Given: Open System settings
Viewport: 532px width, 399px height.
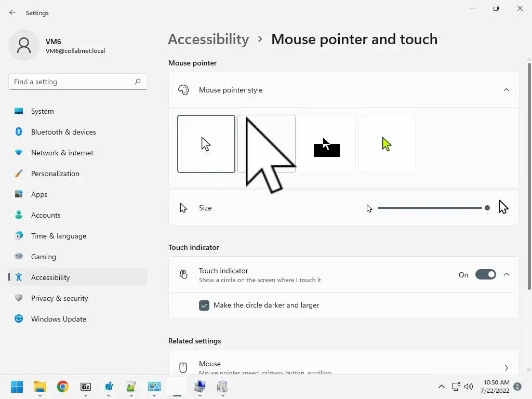Looking at the screenshot, I should (x=78, y=111).
